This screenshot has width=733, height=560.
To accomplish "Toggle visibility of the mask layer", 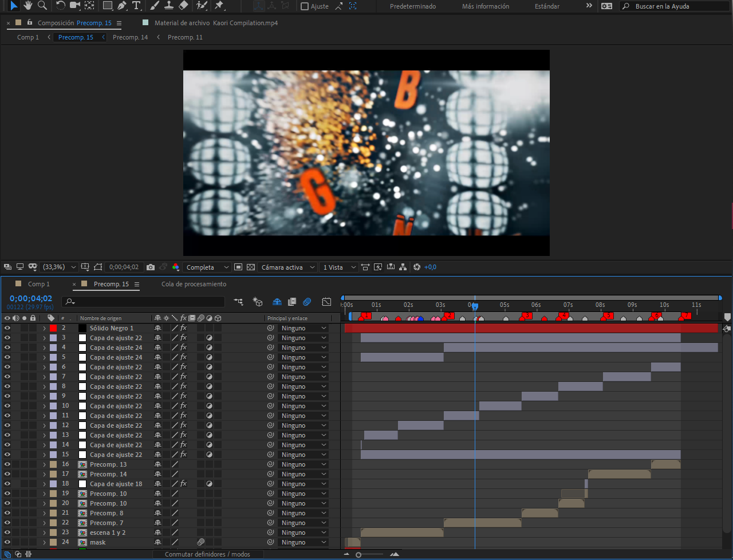I will pos(7,542).
